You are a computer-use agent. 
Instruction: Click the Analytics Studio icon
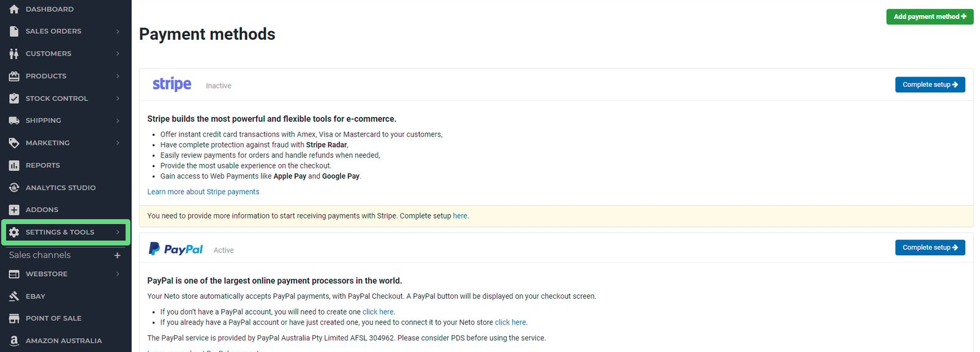(14, 188)
